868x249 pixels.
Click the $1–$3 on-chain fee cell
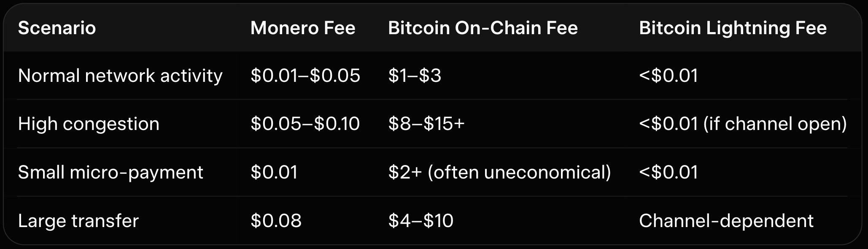[415, 76]
